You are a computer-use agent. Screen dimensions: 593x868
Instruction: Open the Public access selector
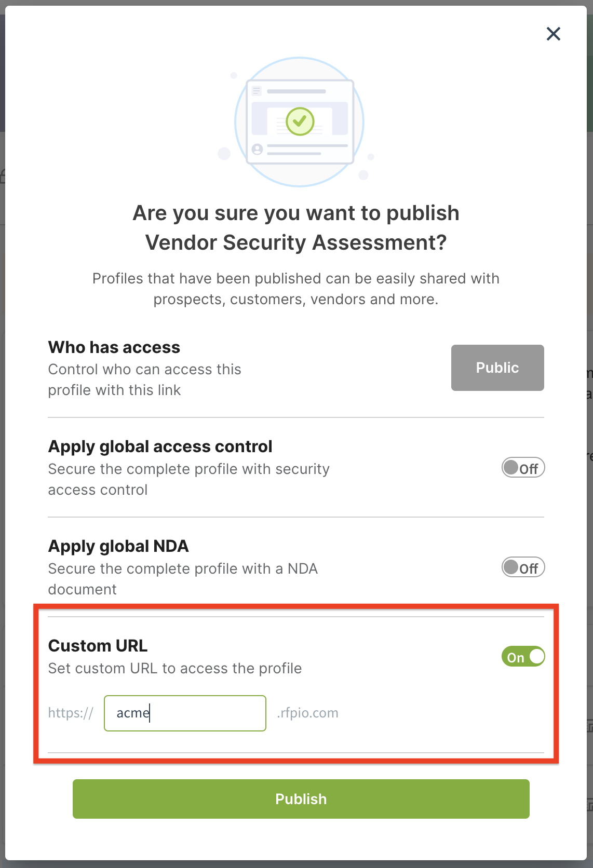[x=497, y=368]
